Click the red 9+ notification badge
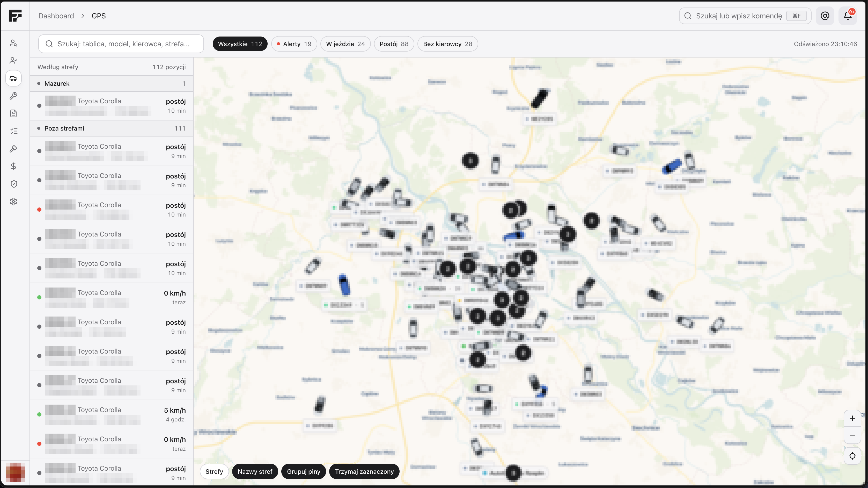Image resolution: width=868 pixels, height=488 pixels. coord(852,12)
